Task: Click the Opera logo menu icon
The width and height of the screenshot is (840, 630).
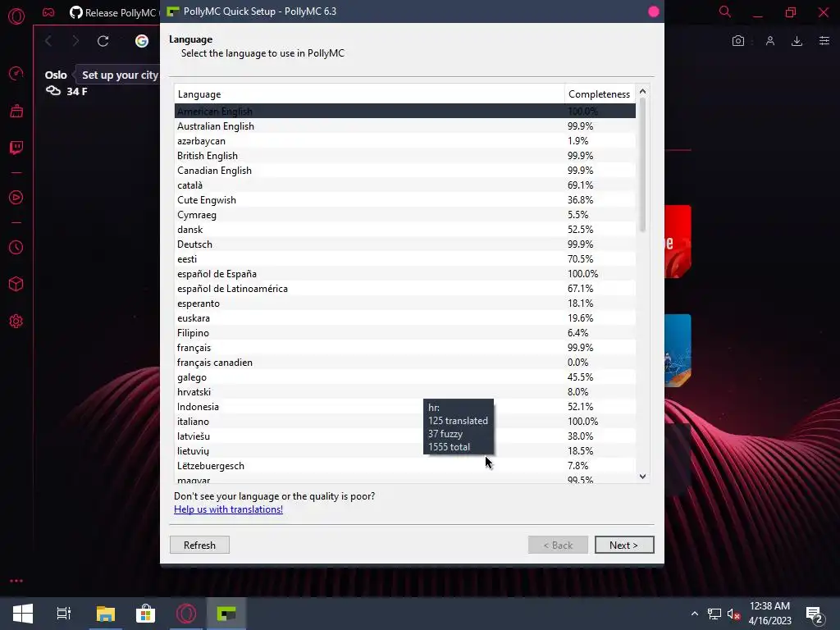Action: click(x=16, y=16)
